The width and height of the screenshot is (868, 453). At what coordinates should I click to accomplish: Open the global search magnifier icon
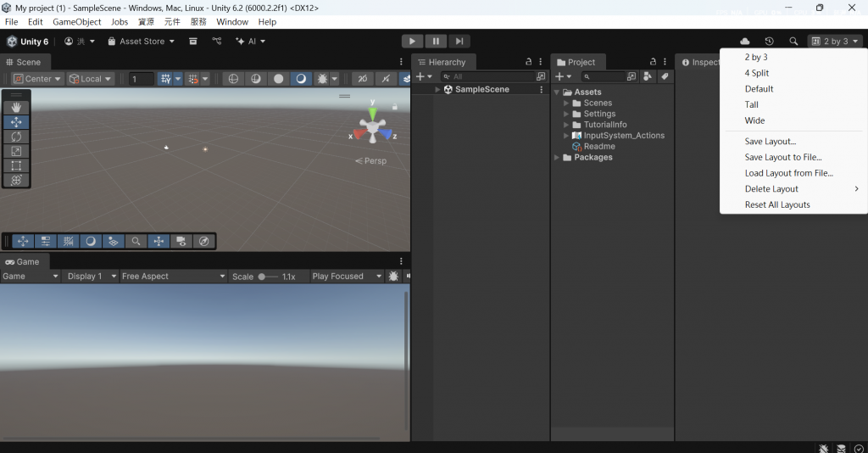(793, 41)
